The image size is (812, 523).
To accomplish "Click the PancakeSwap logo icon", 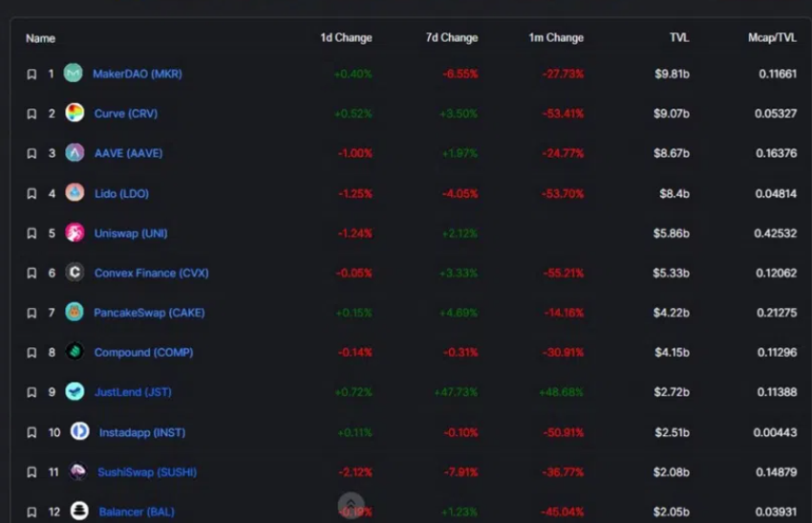I will [75, 312].
